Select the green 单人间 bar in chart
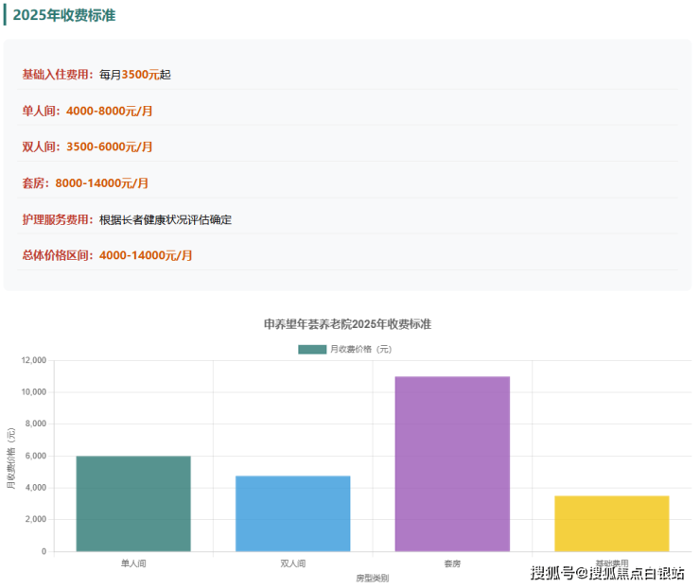The image size is (700, 588). 133,503
